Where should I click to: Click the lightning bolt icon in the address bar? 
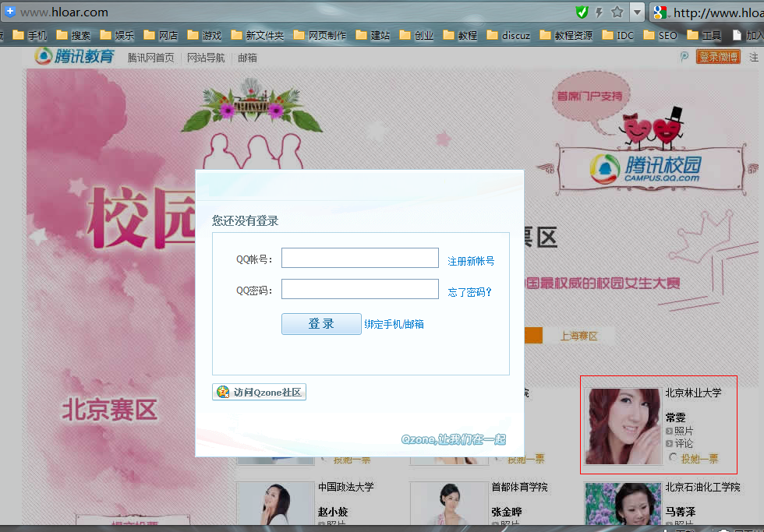click(x=600, y=11)
